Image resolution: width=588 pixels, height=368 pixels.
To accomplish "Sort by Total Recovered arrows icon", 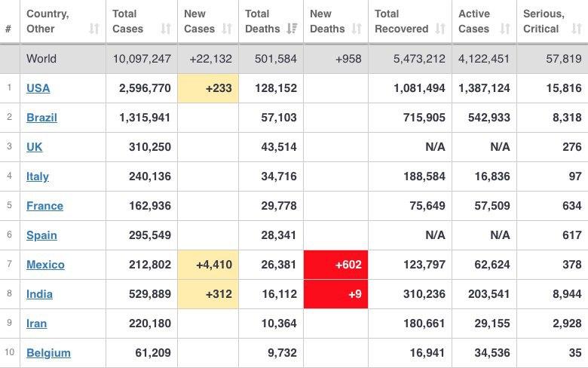I will [440, 29].
